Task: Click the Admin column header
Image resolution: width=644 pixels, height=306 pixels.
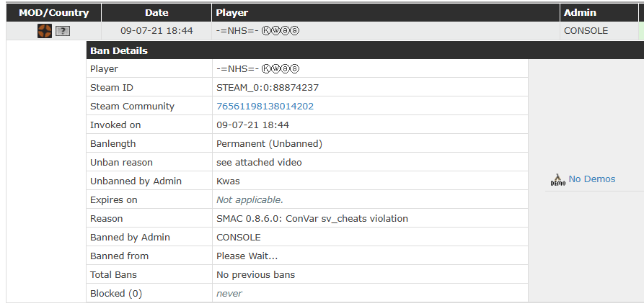Action: [580, 12]
